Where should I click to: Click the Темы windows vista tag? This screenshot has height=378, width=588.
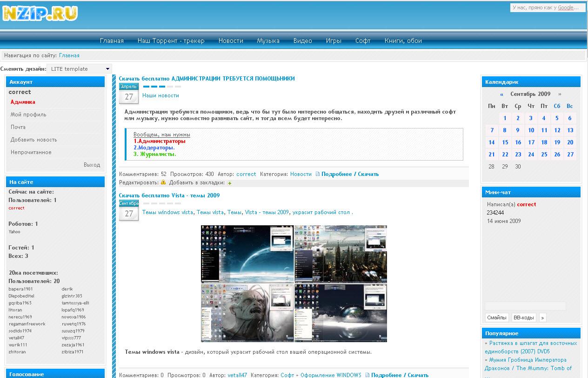pyautogui.click(x=167, y=212)
